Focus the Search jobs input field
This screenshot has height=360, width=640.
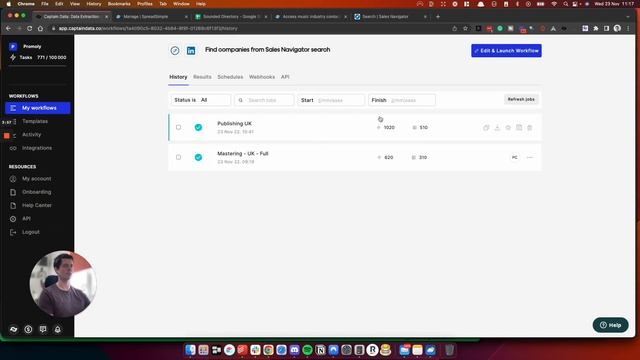tap(264, 100)
